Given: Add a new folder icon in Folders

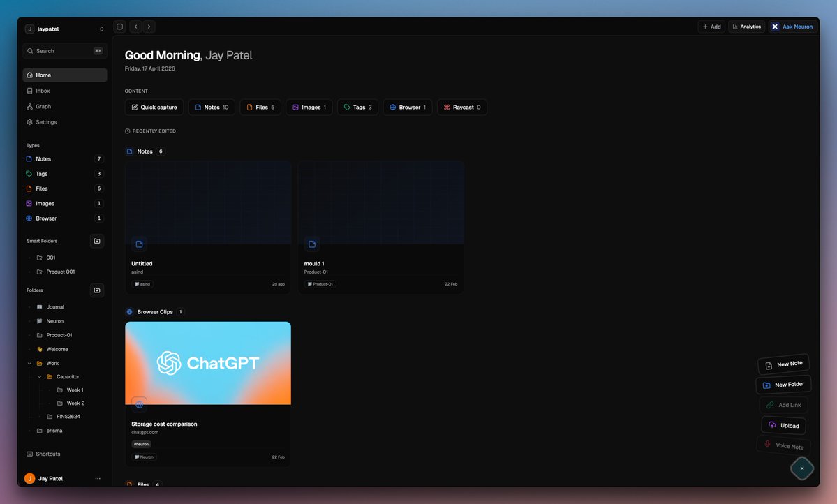Looking at the screenshot, I should point(96,290).
